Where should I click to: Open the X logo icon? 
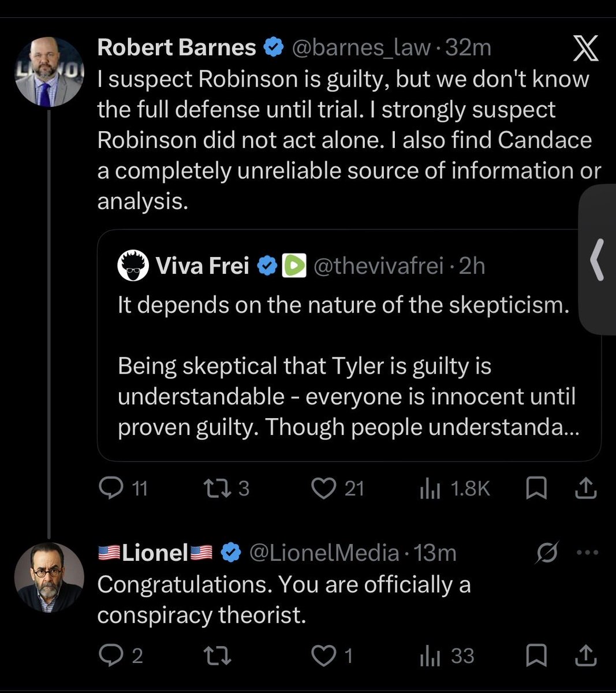click(x=585, y=47)
